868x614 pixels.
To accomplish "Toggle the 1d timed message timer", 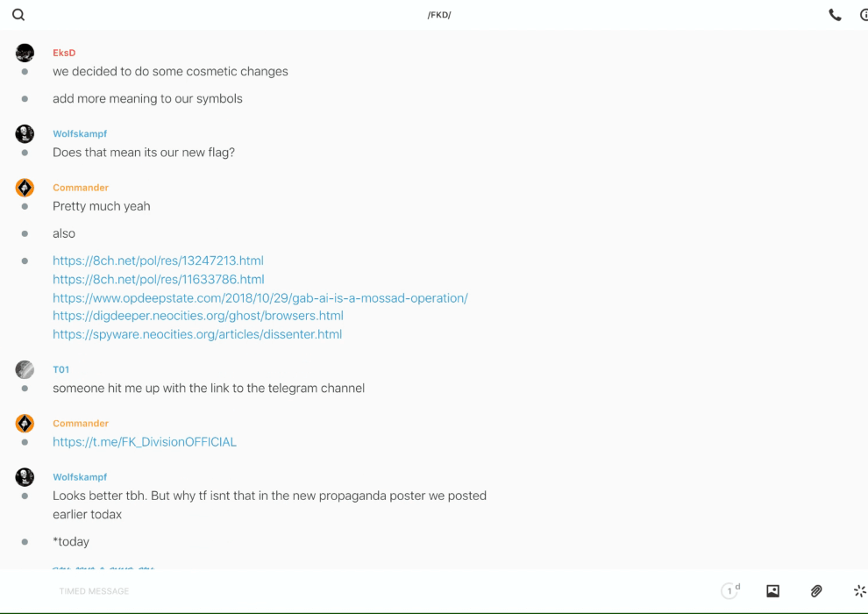I will [x=730, y=591].
